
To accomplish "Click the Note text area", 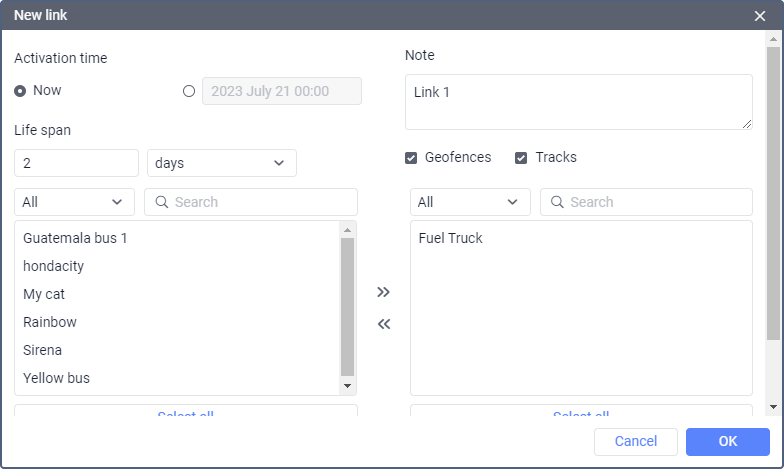I will pyautogui.click(x=578, y=102).
